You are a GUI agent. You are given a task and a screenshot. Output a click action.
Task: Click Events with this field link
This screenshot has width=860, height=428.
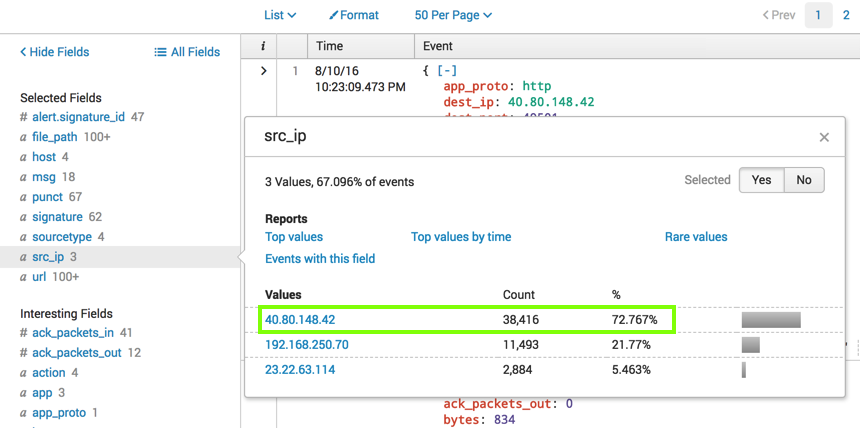click(x=320, y=259)
